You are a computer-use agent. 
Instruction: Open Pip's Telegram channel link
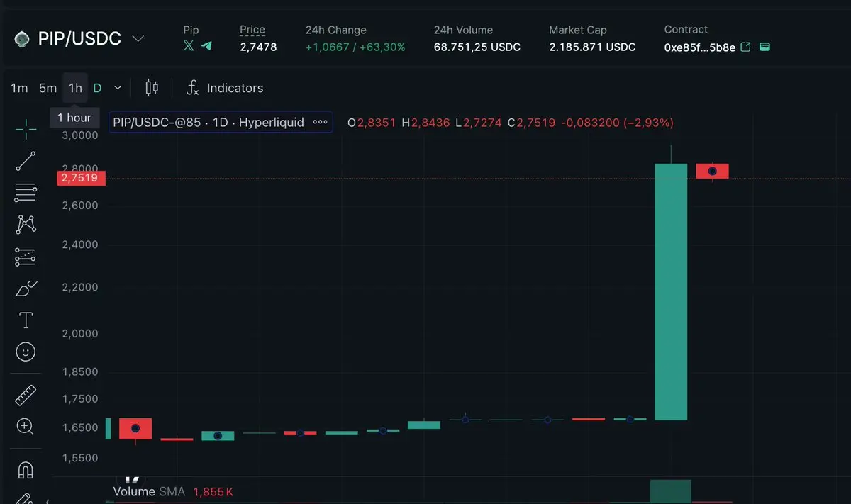[206, 46]
